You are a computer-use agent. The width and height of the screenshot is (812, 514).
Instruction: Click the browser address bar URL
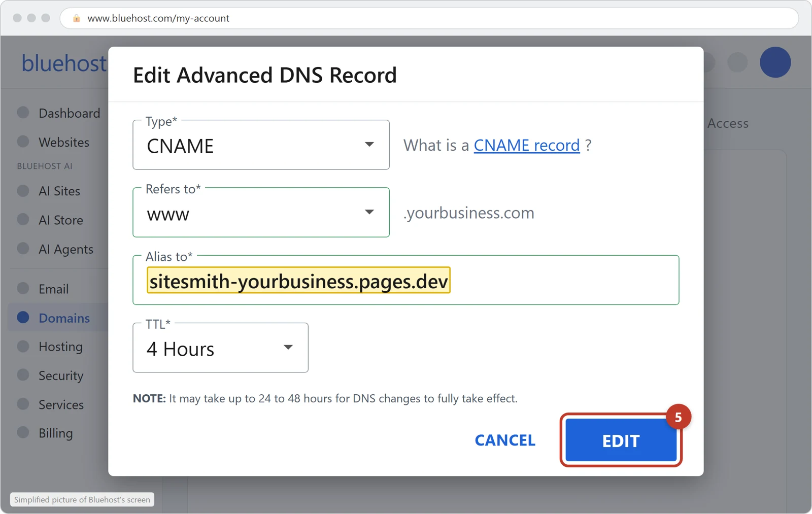coord(158,18)
